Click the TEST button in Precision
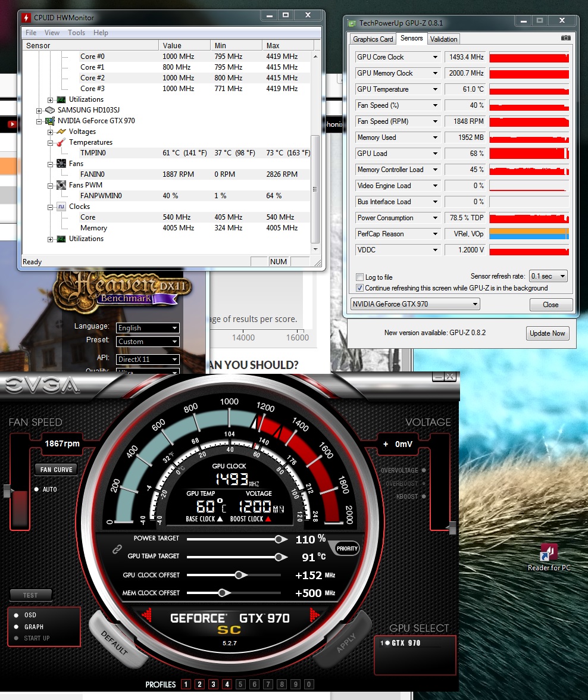This screenshot has height=700, width=588. 31,595
